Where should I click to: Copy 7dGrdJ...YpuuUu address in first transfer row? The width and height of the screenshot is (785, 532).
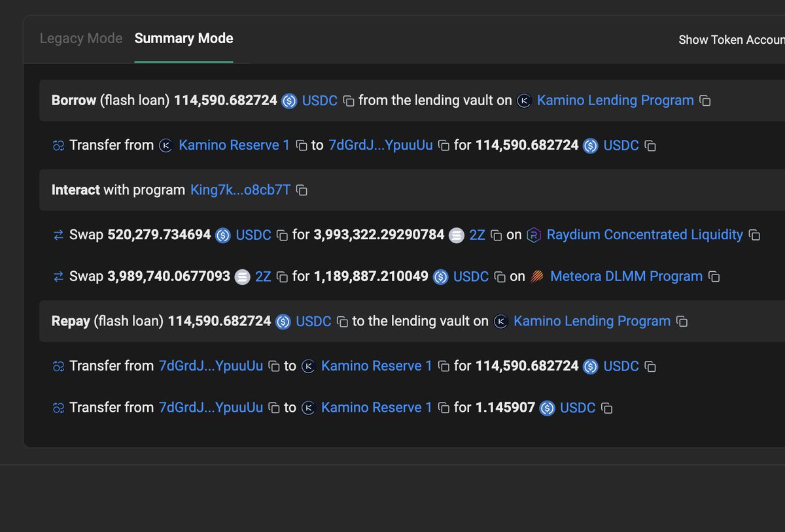[444, 146]
